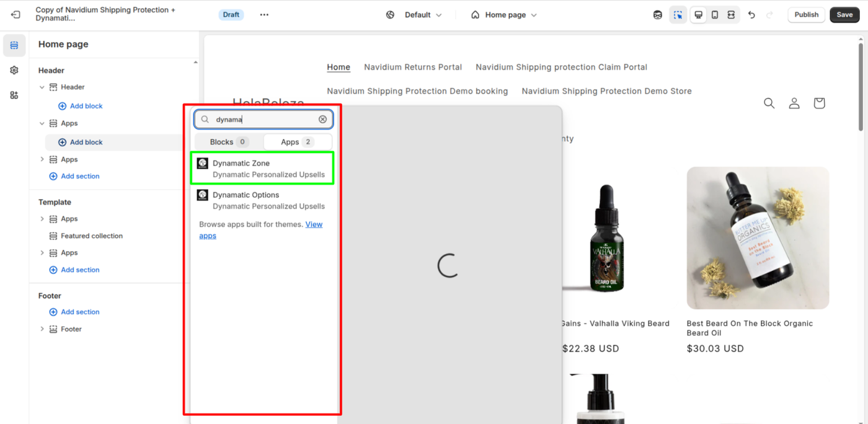Select Dynamatic Options app block
The width and height of the screenshot is (868, 424).
(262, 200)
